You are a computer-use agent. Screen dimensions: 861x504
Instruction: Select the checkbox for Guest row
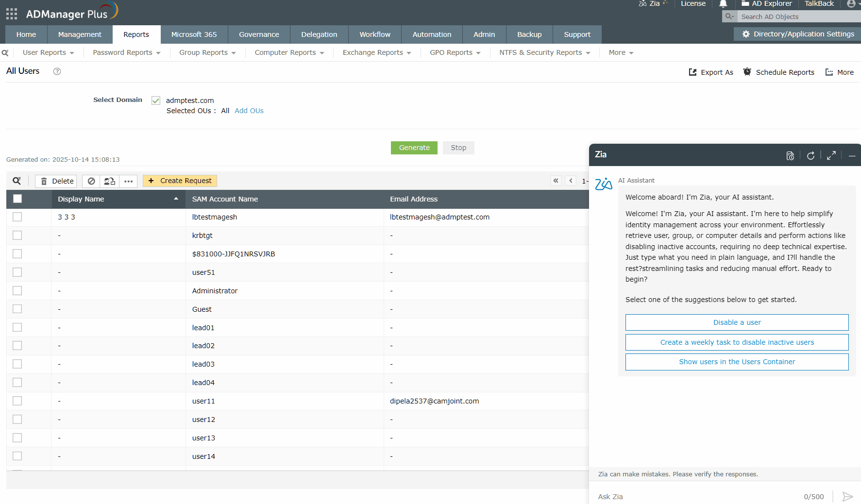17,309
